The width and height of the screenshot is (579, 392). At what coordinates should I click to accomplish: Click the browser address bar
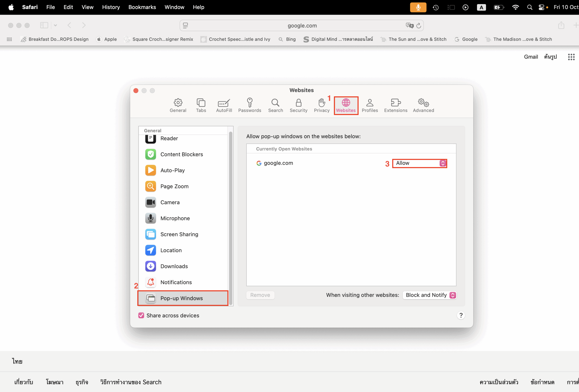coord(302,25)
